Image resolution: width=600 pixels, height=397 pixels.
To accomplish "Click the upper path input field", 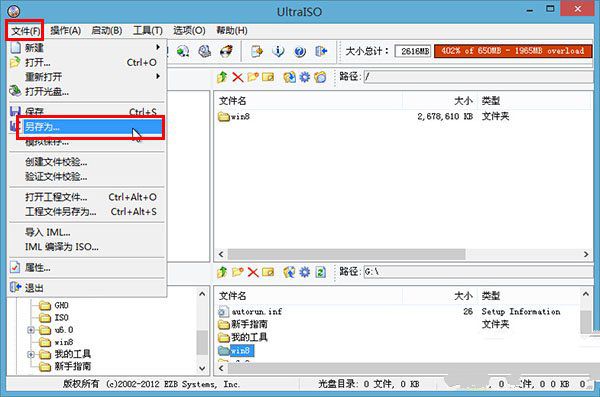I will (478, 77).
